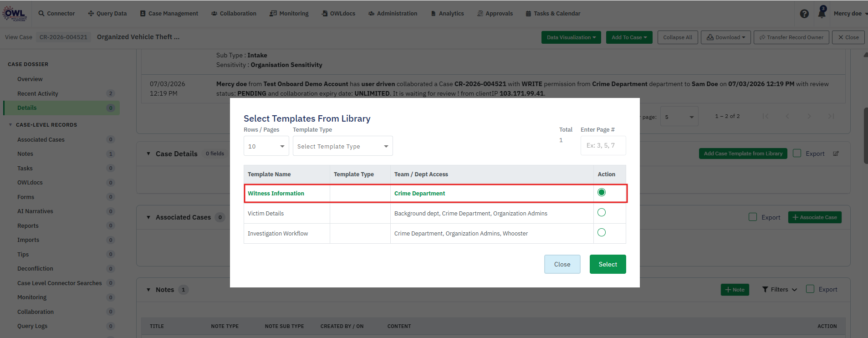Click the Enter Page # input field

point(603,145)
